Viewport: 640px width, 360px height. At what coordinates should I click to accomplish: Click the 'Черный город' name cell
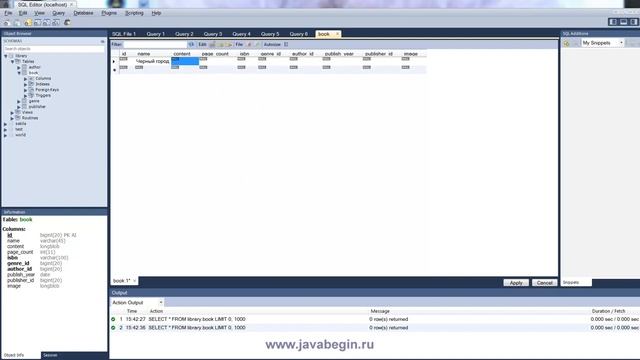click(152, 61)
